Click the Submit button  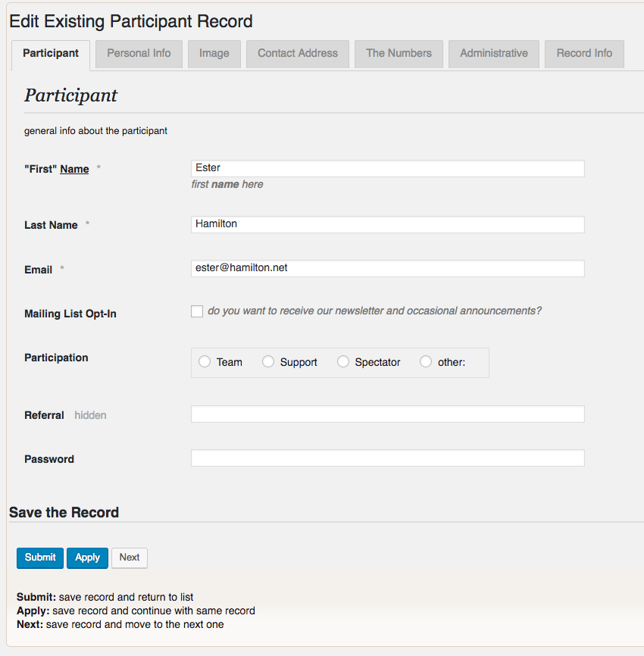click(x=39, y=558)
